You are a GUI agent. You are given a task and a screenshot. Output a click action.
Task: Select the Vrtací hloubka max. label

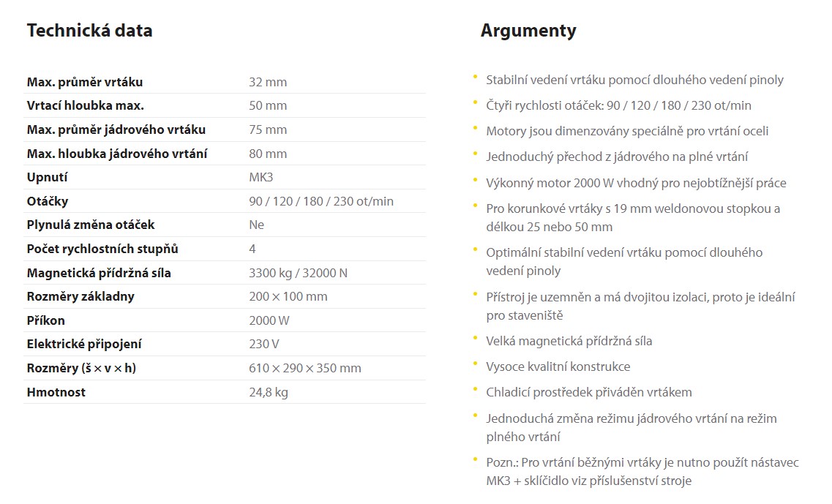click(x=86, y=105)
